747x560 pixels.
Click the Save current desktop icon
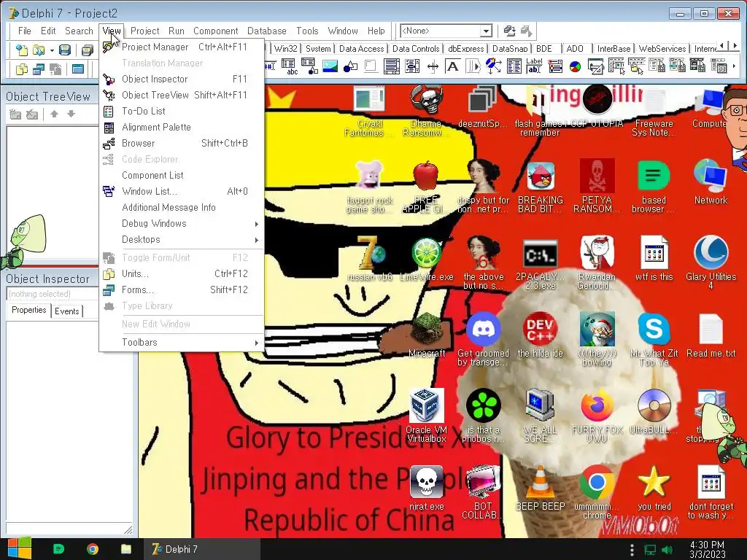coord(509,31)
